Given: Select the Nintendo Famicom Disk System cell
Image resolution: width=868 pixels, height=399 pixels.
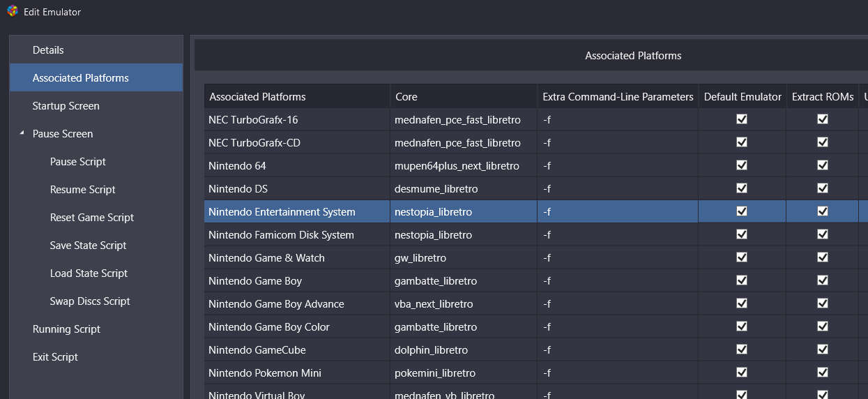Looking at the screenshot, I should pyautogui.click(x=297, y=234).
